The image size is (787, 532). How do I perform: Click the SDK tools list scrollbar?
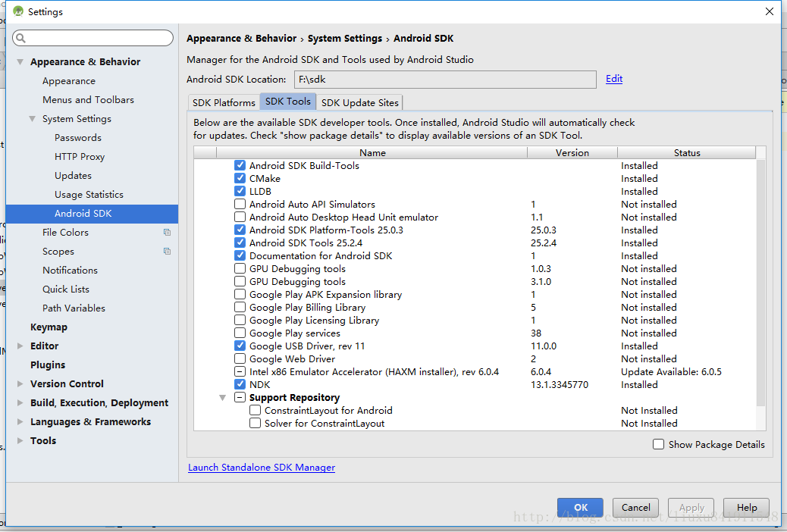(x=760, y=283)
